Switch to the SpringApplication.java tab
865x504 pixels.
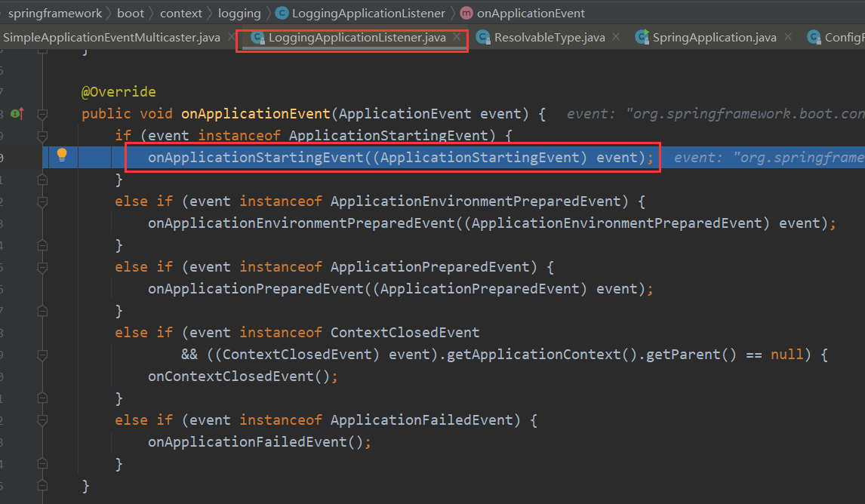pos(710,36)
